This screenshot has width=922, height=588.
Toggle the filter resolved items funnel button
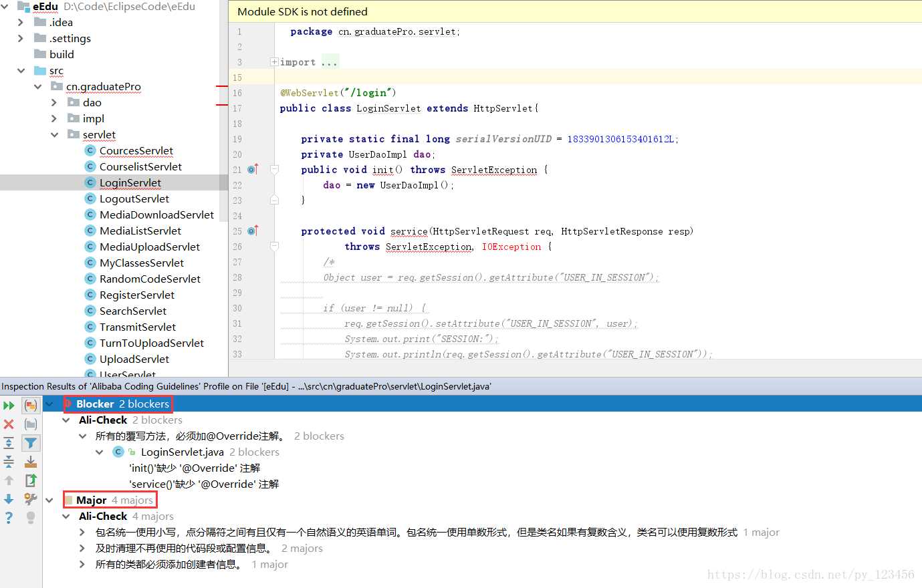[x=31, y=443]
